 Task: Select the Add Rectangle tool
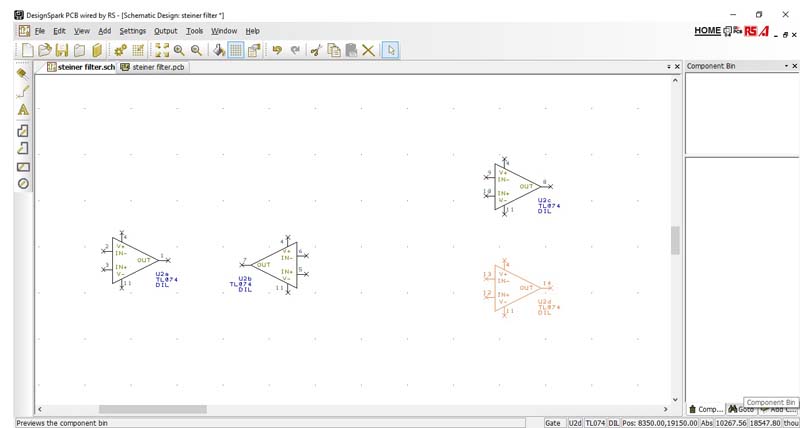22,166
